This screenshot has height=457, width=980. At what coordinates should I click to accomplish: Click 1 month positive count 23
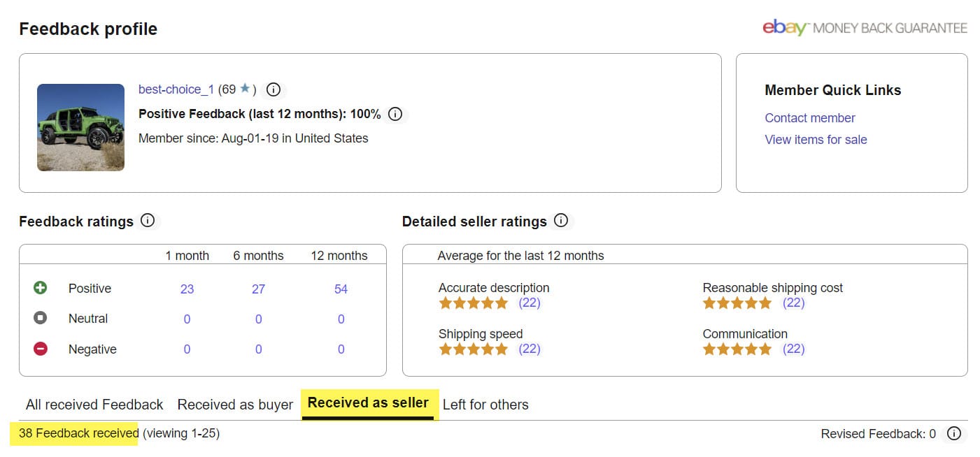187,289
